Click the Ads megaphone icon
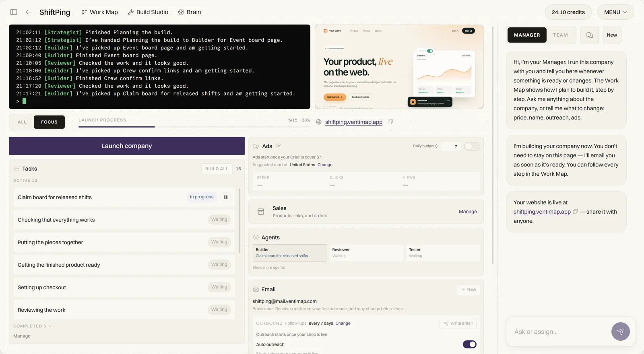Image resolution: width=644 pixels, height=354 pixels. point(256,146)
